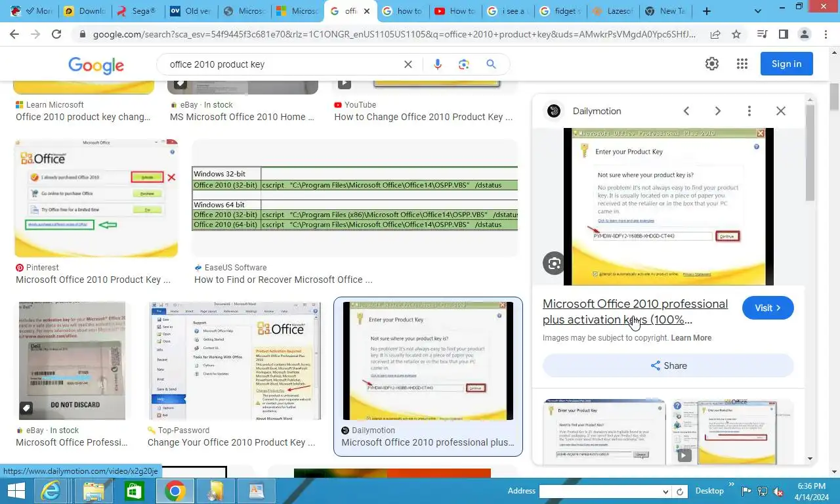Expand the taskbar Address dropdown
This screenshot has width=840, height=504.
[x=665, y=492]
